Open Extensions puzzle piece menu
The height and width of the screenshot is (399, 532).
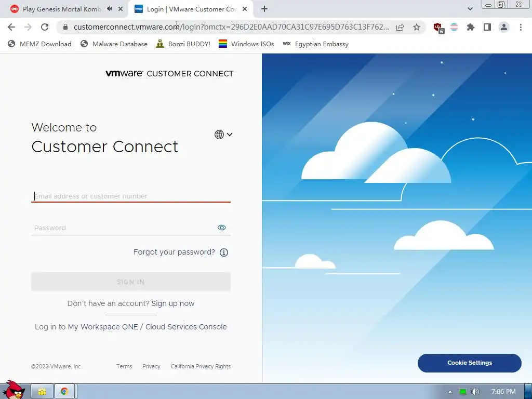coord(470,27)
